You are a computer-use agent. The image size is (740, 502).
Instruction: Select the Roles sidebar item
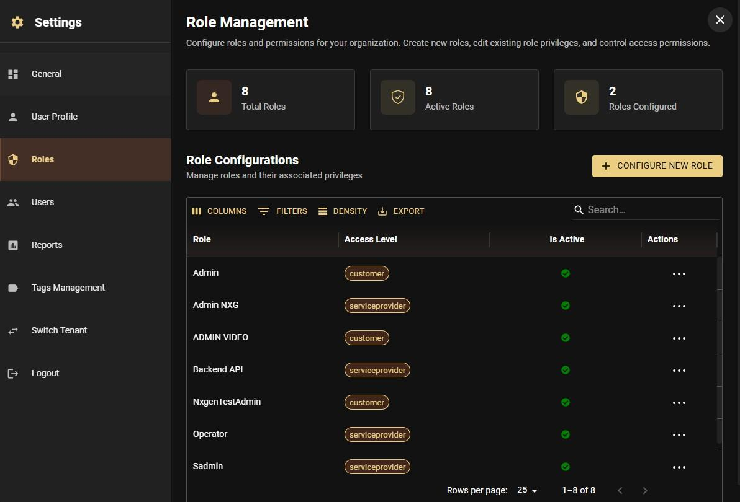85,159
